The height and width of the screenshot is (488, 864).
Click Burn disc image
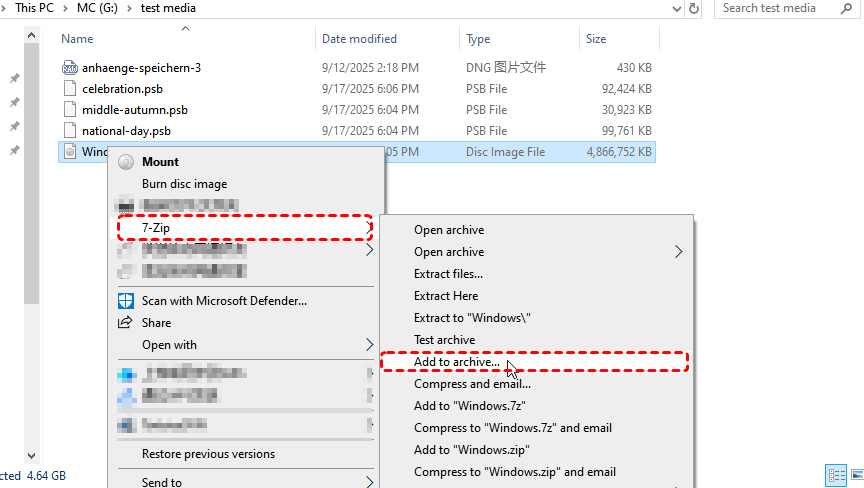184,184
